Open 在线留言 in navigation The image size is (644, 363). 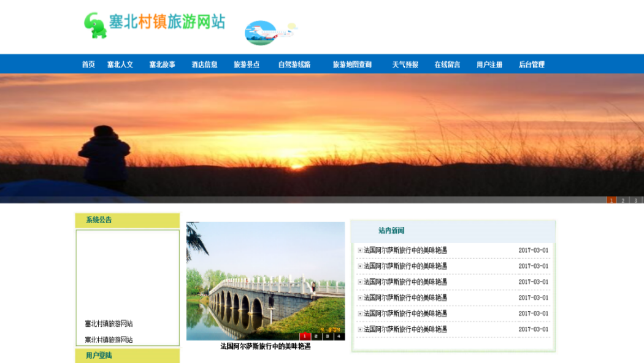point(447,64)
